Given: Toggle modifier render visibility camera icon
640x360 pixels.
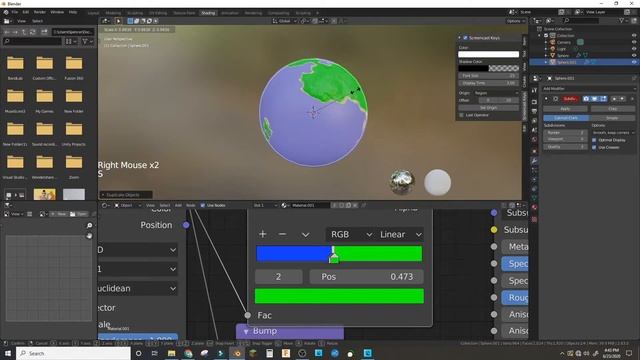Looking at the screenshot, I should [x=586, y=99].
